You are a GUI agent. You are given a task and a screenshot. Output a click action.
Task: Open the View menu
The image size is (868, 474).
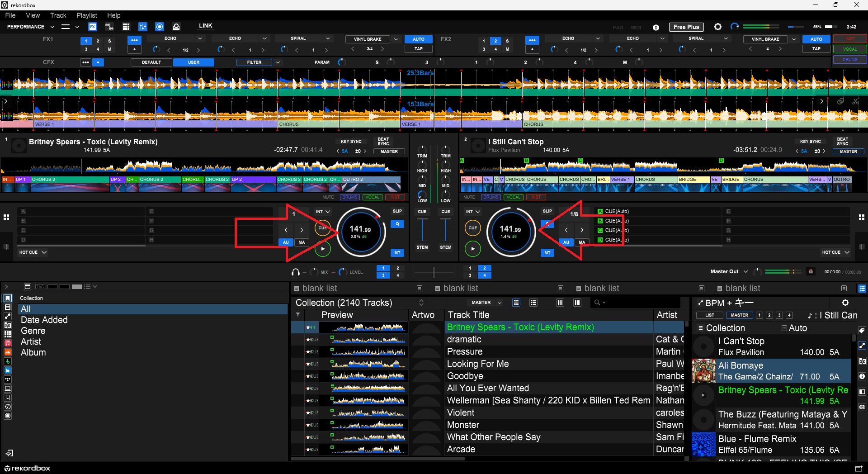(x=33, y=15)
